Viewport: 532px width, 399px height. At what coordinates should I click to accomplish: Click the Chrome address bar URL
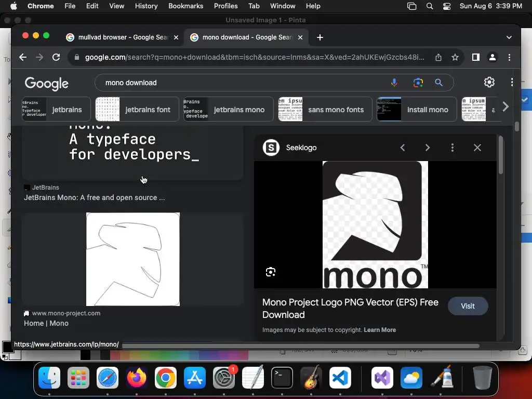[255, 57]
